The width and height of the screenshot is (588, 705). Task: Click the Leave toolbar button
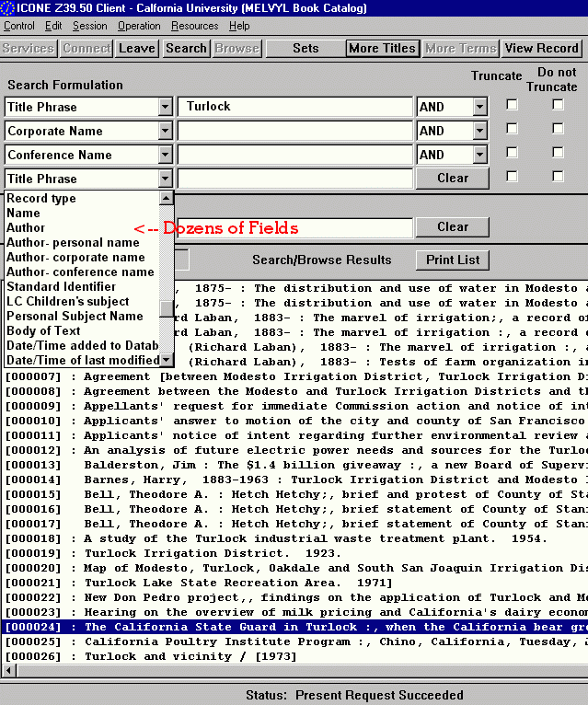(x=137, y=48)
